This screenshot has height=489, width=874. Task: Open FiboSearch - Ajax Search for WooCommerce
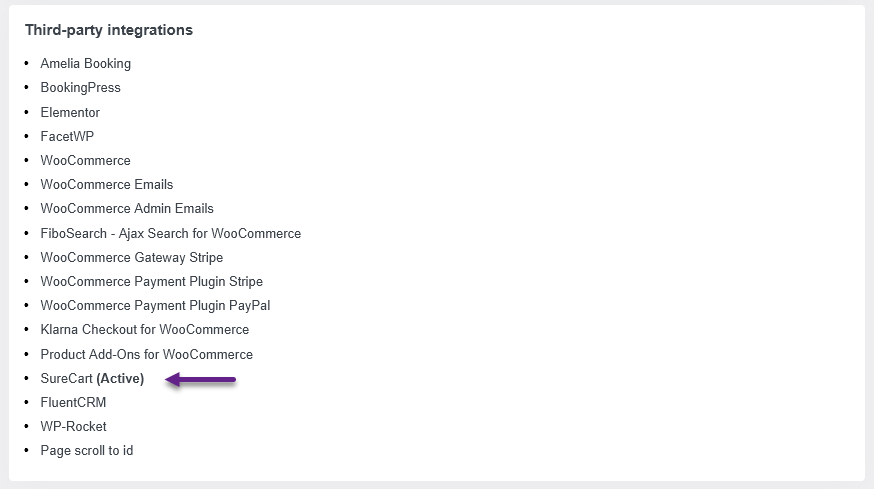point(170,233)
